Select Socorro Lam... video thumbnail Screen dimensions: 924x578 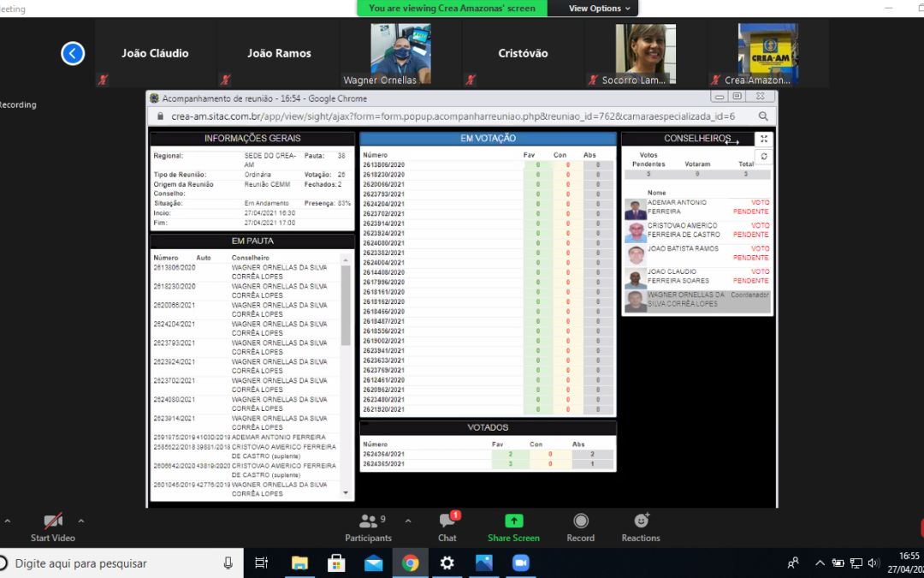(x=646, y=53)
